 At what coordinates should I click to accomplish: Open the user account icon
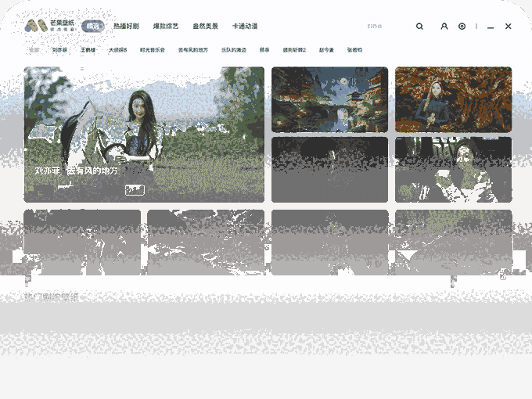[x=444, y=26]
